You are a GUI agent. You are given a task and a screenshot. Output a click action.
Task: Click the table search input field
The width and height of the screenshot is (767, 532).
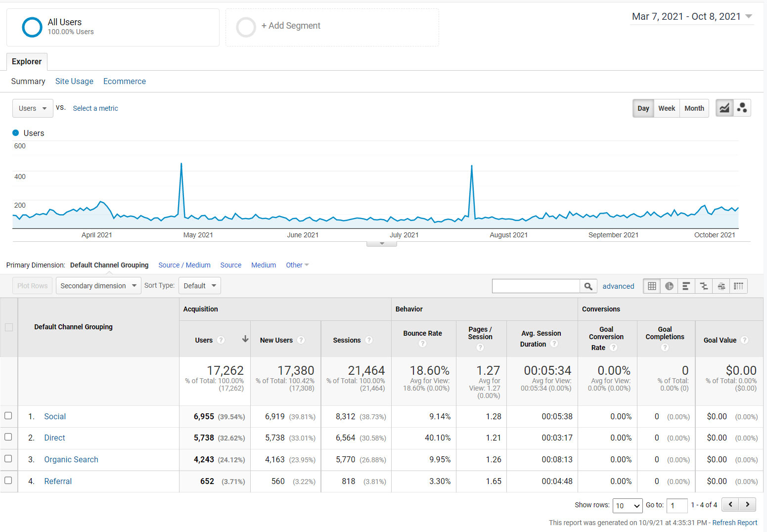pos(536,286)
